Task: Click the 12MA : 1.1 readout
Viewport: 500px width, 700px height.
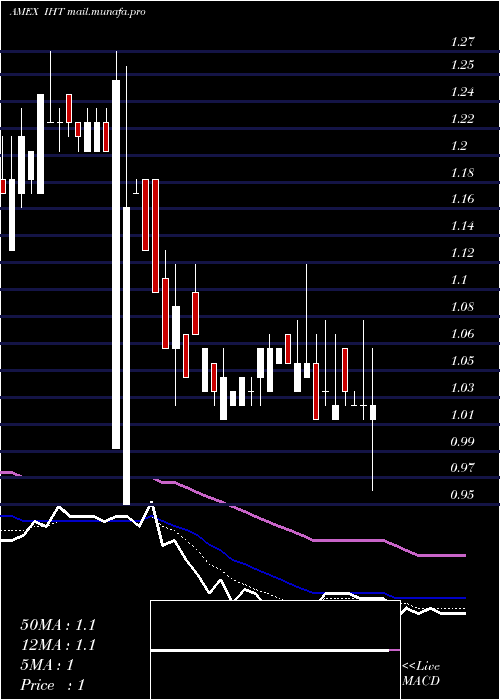Action: coord(58,645)
